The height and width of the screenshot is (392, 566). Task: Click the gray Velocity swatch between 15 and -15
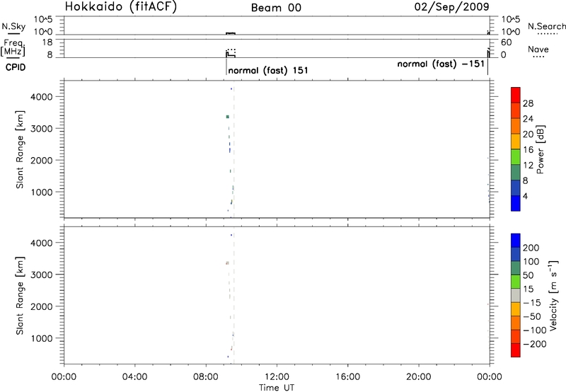(x=516, y=295)
